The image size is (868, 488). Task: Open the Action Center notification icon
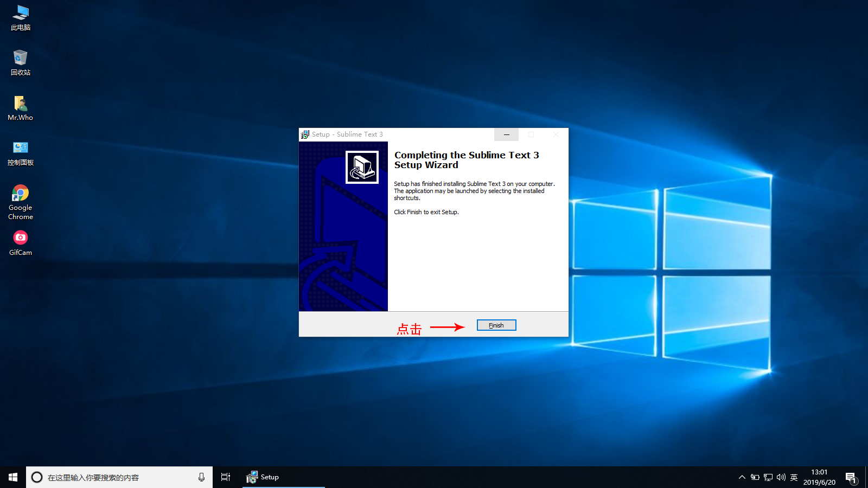[x=851, y=477]
